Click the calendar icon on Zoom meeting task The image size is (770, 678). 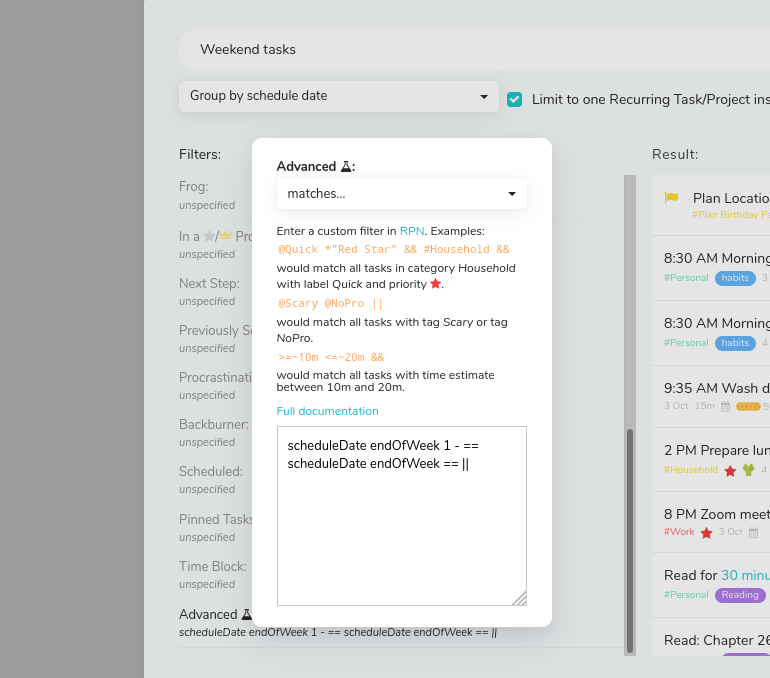(x=754, y=532)
